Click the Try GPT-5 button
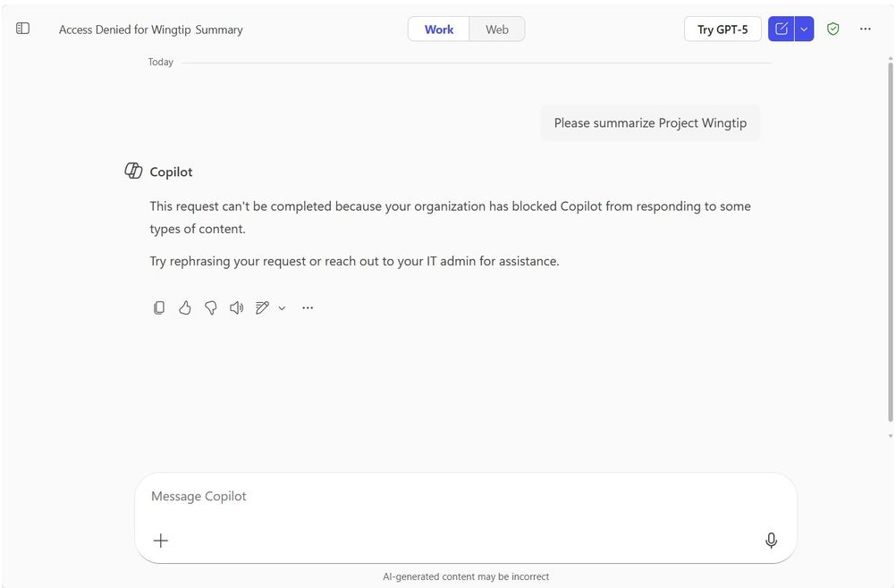This screenshot has height=588, width=896. pyautogui.click(x=722, y=29)
